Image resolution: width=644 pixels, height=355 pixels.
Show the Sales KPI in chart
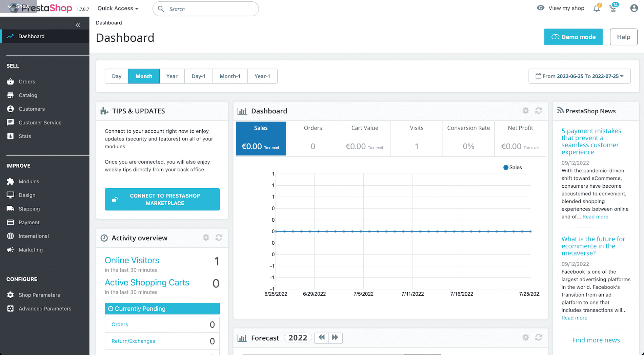tap(261, 138)
